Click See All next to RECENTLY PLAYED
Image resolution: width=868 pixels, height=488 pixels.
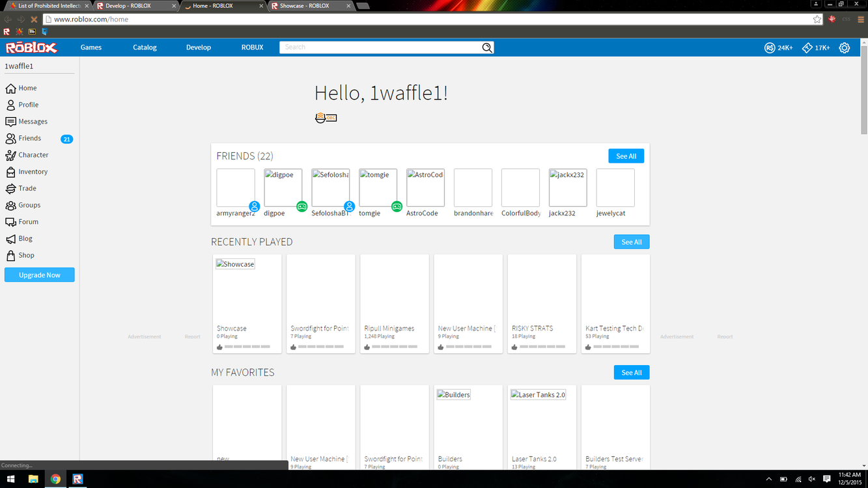[631, 241]
